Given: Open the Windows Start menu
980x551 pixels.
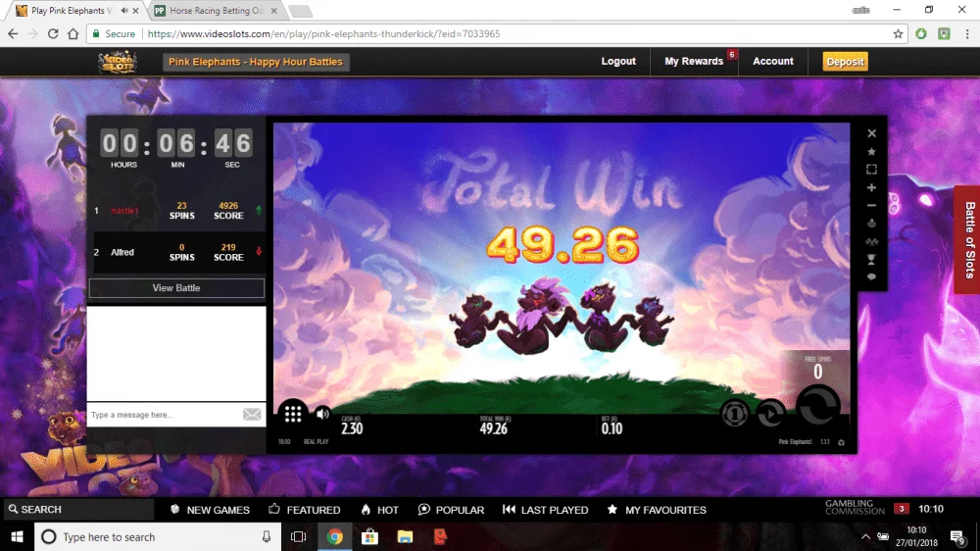Looking at the screenshot, I should coord(17,536).
